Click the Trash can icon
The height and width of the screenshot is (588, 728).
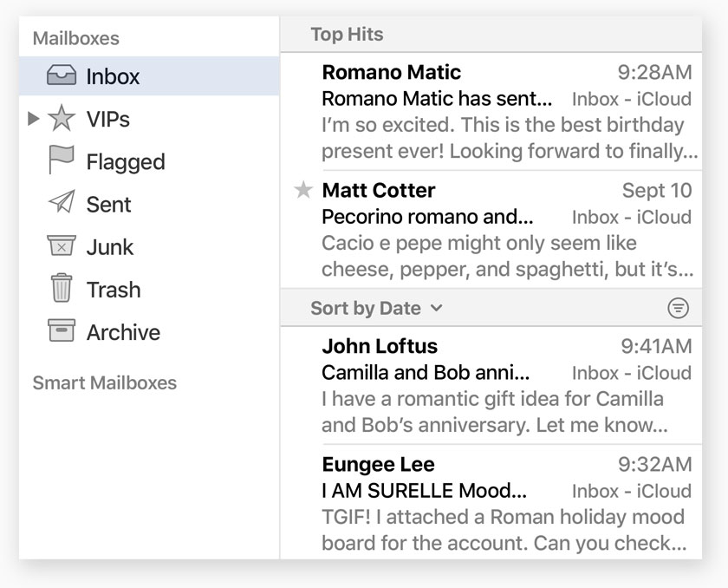tap(62, 288)
